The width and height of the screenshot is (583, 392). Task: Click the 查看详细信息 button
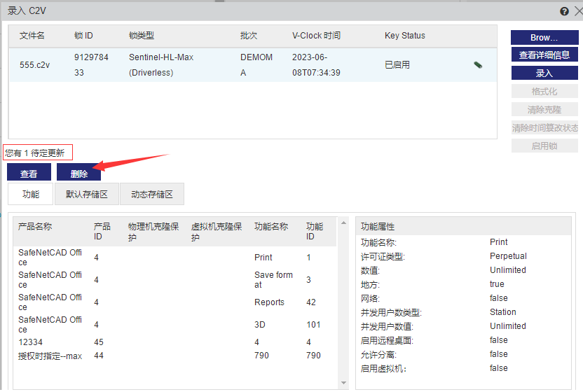544,55
